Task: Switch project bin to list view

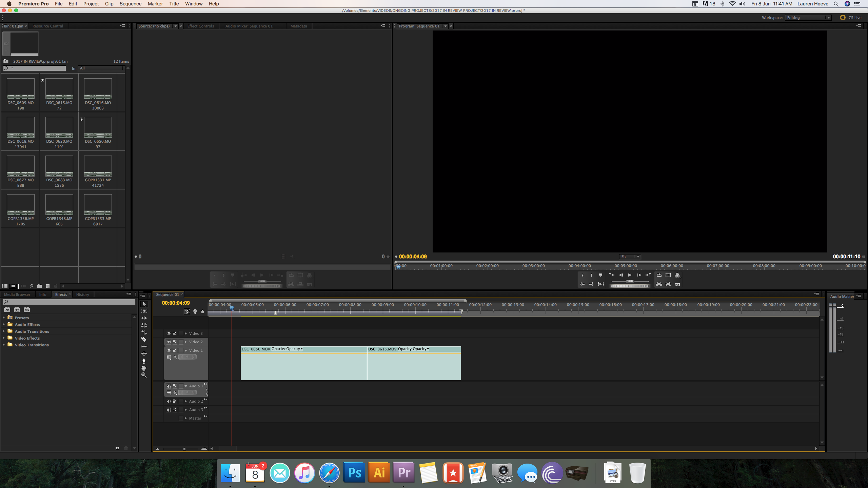Action: [x=5, y=286]
